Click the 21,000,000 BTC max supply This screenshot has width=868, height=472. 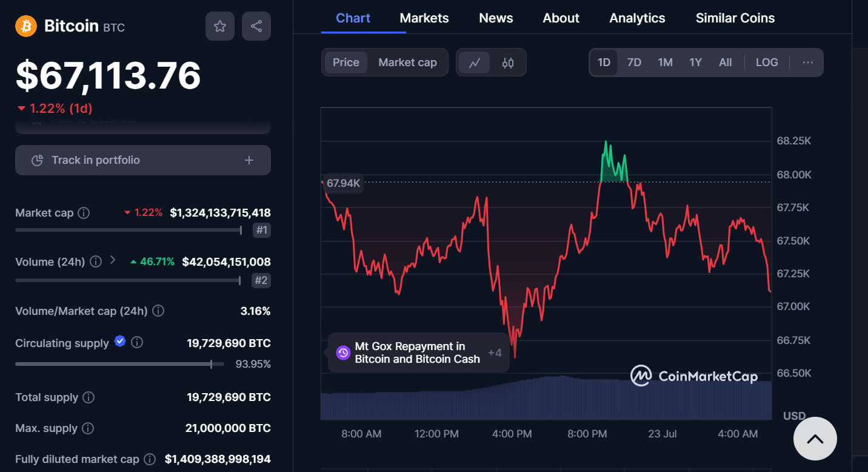pos(228,428)
